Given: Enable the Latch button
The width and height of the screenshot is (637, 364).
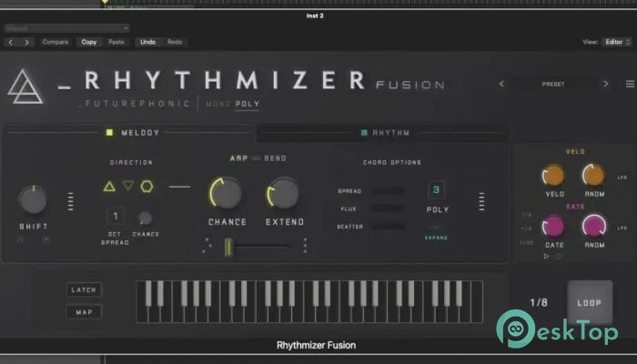Looking at the screenshot, I should (85, 290).
